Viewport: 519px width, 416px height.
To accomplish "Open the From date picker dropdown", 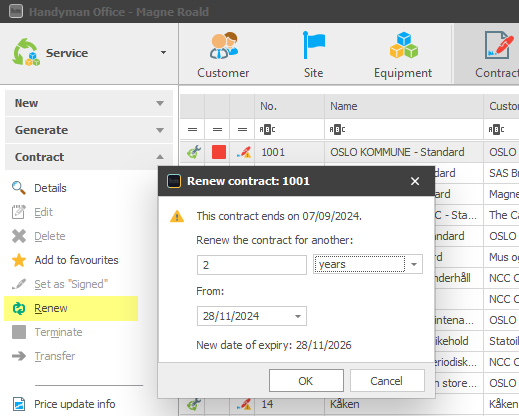I will [x=298, y=316].
